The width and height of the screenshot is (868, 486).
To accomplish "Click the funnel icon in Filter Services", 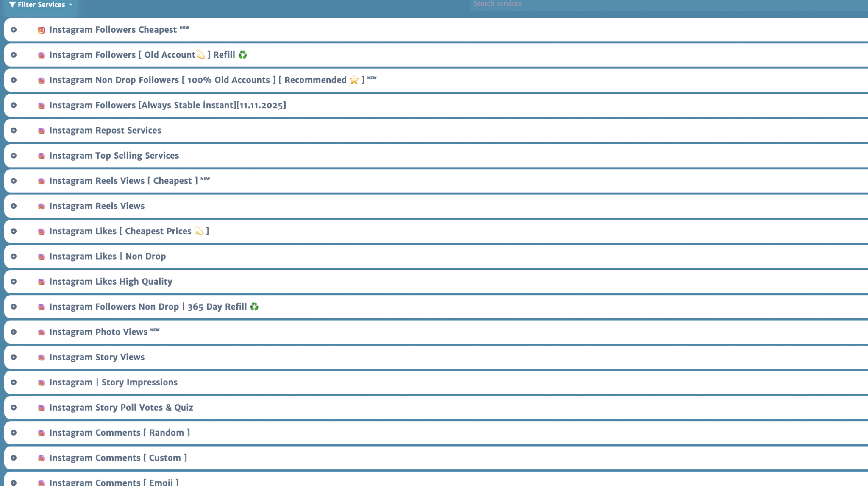I will click(12, 5).
